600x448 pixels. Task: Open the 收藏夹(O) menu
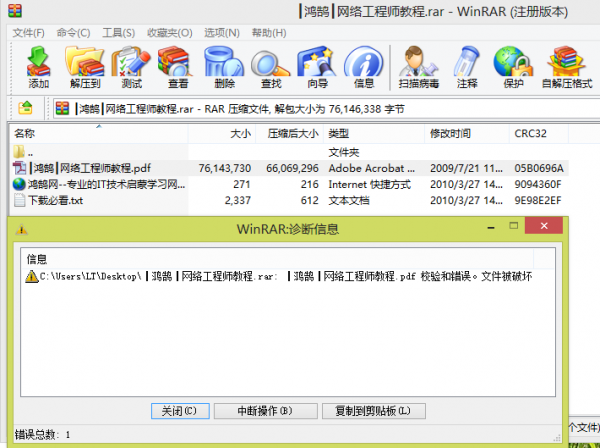click(170, 33)
